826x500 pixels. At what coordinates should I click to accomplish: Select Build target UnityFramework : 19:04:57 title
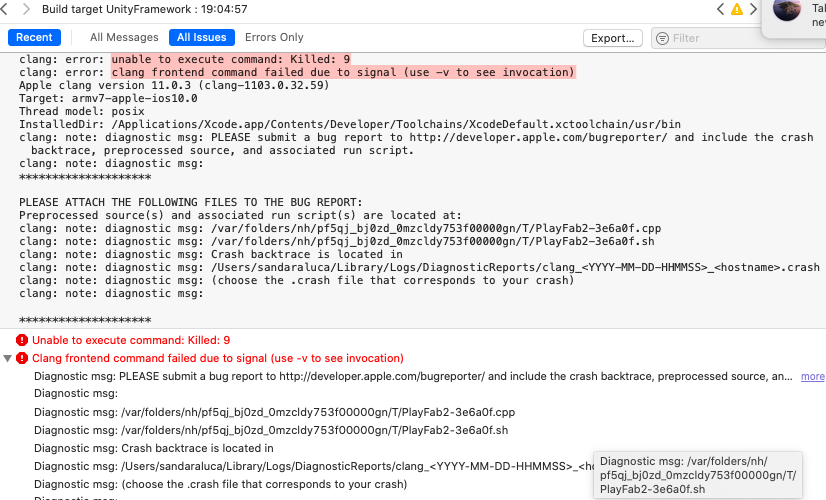click(144, 9)
